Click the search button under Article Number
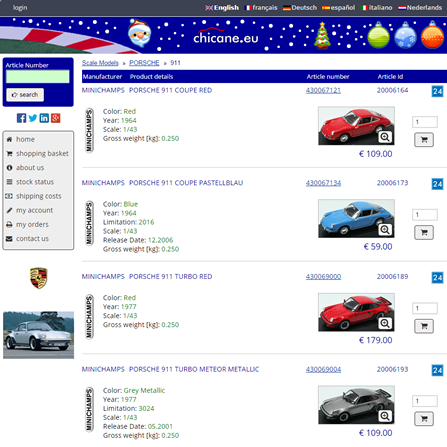This screenshot has width=447, height=447. pos(25,95)
